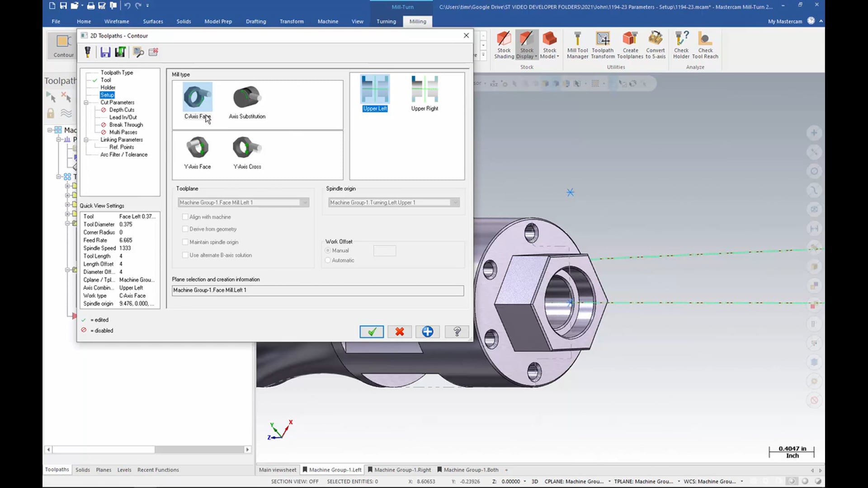Click the dialog Help question mark button
The width and height of the screenshot is (868, 488).
pyautogui.click(x=457, y=332)
